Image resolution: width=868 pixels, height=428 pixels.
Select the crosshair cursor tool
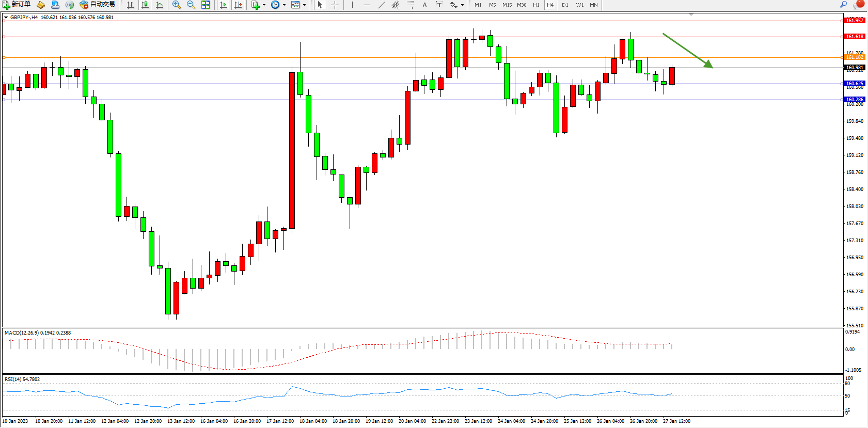point(335,5)
